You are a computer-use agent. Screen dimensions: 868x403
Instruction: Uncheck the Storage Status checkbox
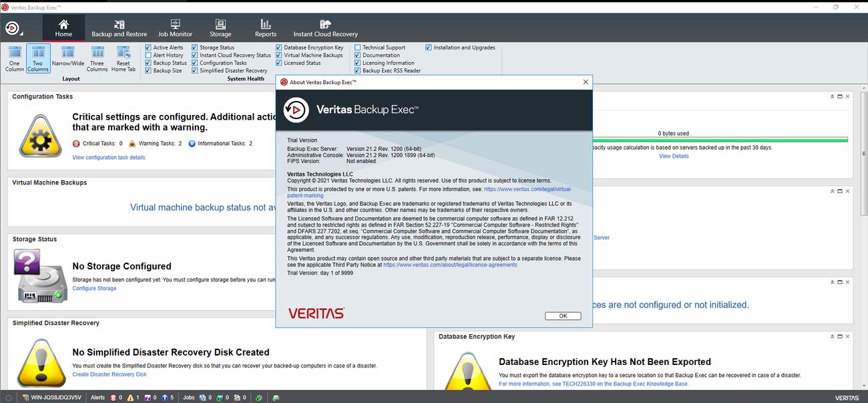[195, 47]
